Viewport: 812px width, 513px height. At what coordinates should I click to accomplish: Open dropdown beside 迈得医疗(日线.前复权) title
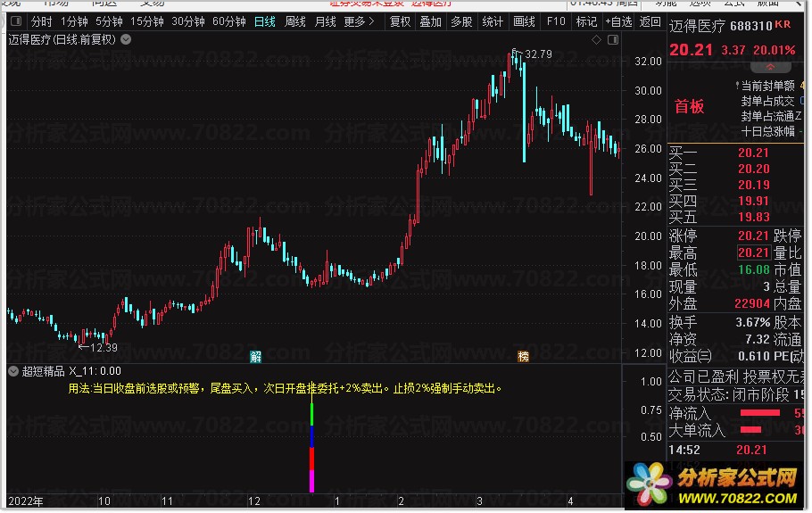tap(126, 39)
